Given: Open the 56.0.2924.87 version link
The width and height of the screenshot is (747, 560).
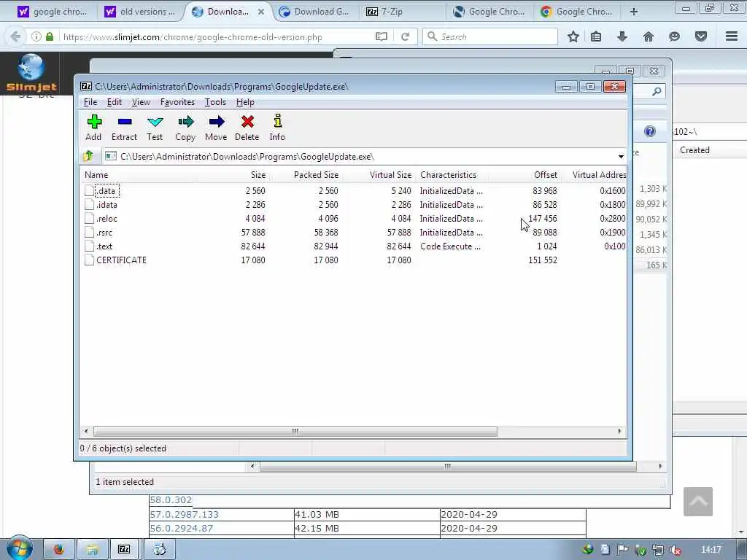Looking at the screenshot, I should 181,528.
